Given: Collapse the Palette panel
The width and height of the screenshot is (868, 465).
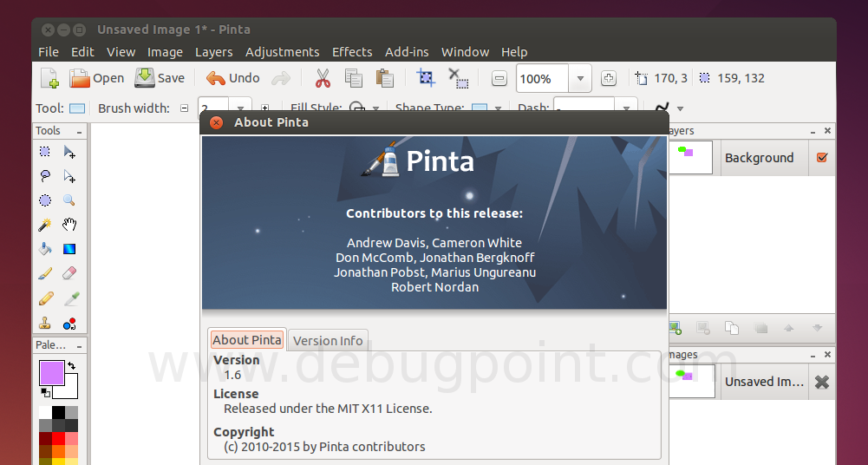Looking at the screenshot, I should pyautogui.click(x=79, y=346).
